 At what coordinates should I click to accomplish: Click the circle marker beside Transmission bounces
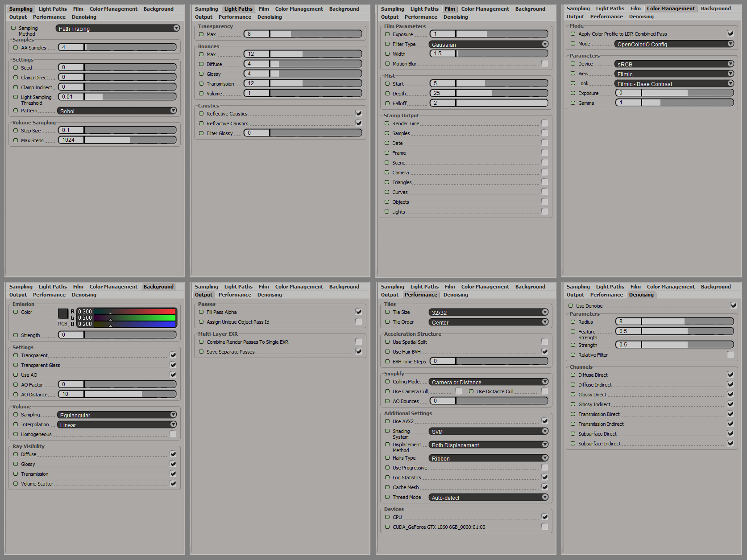(x=201, y=84)
